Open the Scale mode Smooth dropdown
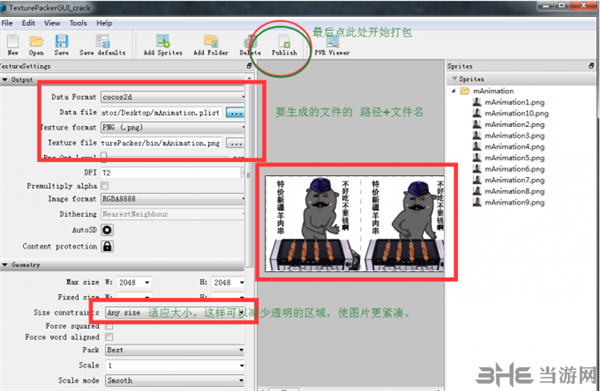This screenshot has width=600, height=391. coord(175,380)
